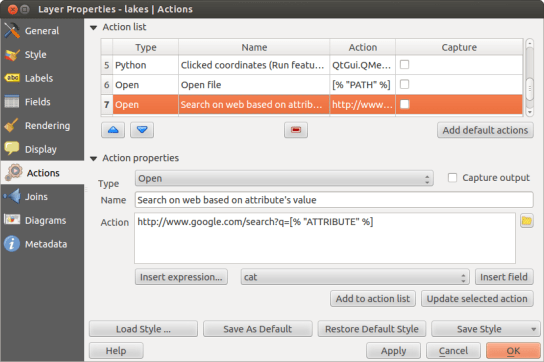544x362 pixels.
Task: Click the Load Style ... button
Action: 143,329
